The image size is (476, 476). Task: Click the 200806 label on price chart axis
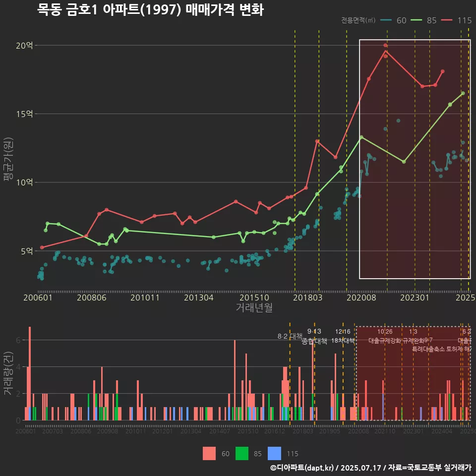(x=91, y=297)
